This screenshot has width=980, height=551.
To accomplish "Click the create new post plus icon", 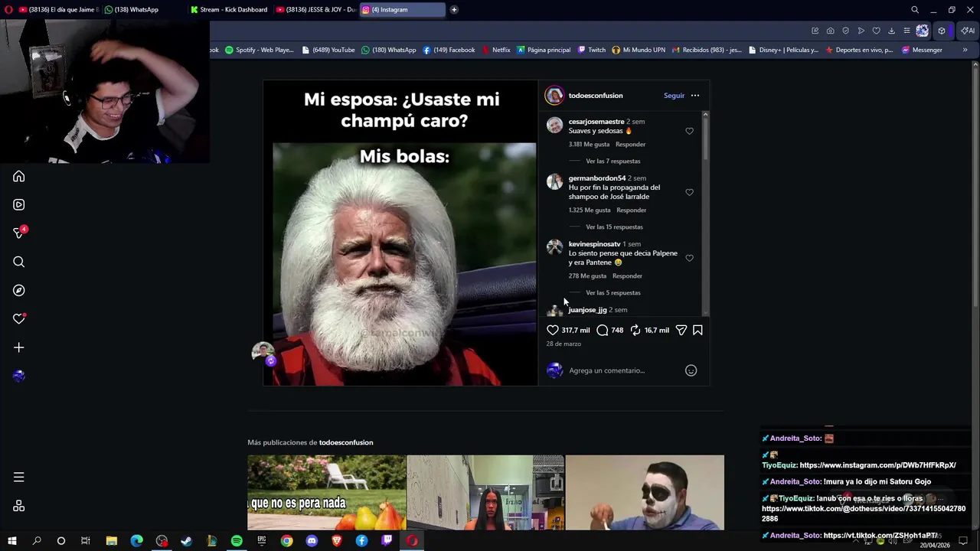I will (x=19, y=347).
